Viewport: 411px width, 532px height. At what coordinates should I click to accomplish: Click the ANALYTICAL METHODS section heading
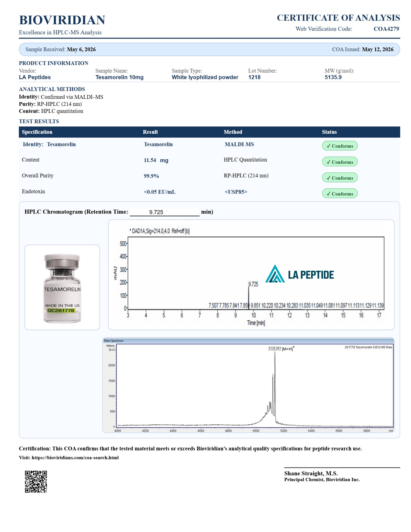click(52, 89)
